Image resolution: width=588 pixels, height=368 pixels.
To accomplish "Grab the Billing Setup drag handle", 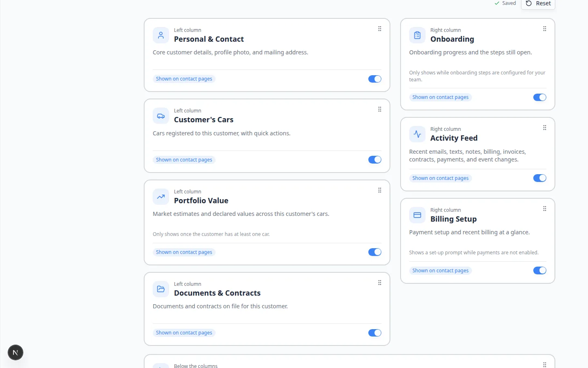I will pos(545,209).
